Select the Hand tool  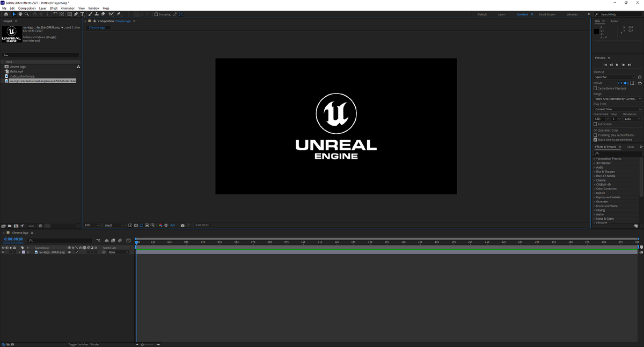click(20, 14)
